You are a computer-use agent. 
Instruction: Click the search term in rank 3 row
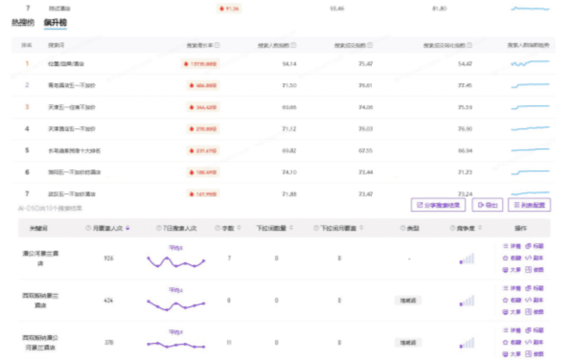point(72,107)
